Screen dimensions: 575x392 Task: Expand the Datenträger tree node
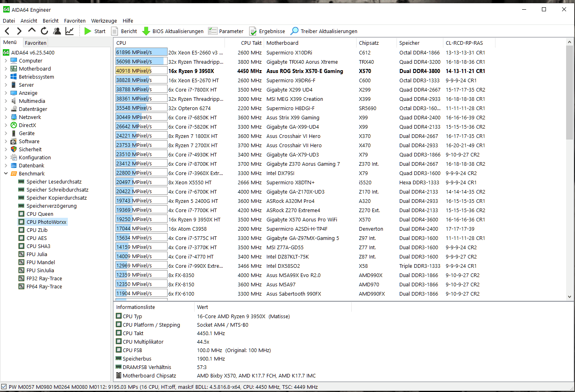(6, 109)
